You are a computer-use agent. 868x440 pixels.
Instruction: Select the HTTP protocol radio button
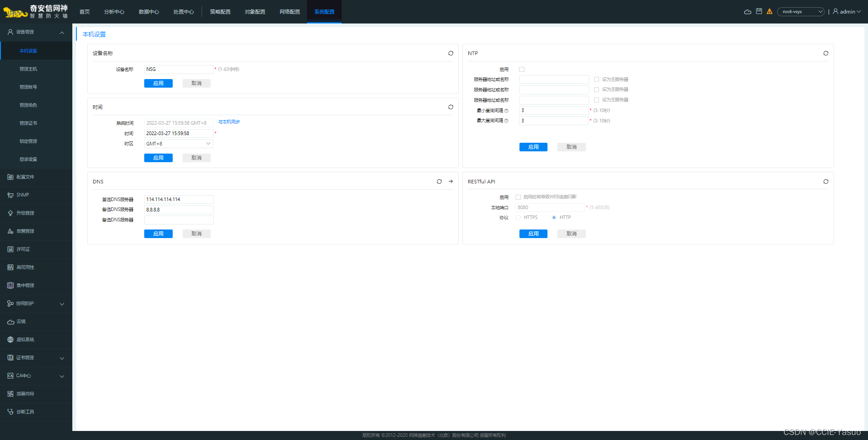click(x=554, y=218)
